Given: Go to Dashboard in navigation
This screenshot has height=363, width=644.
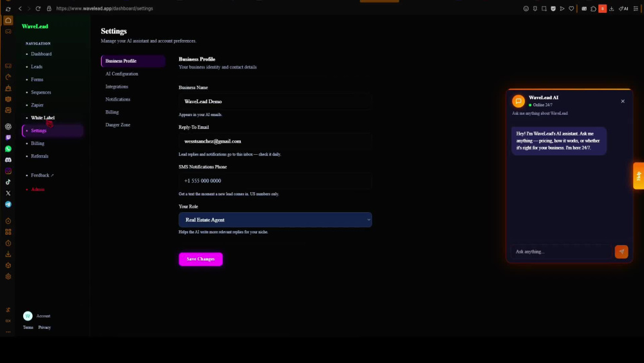Looking at the screenshot, I should coord(41,54).
